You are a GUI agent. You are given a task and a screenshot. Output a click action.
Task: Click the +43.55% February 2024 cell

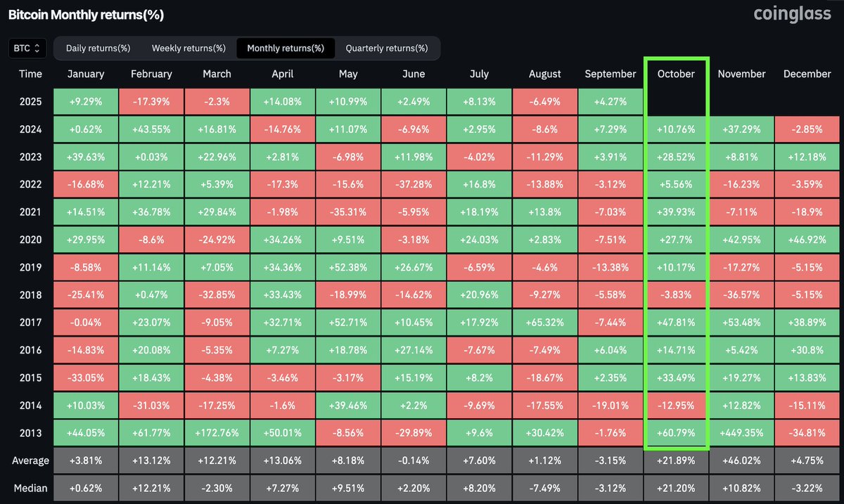(151, 129)
